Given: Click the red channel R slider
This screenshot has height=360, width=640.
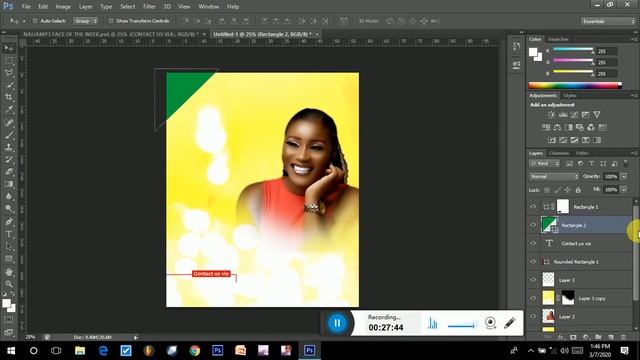Looking at the screenshot, I should (x=573, y=50).
